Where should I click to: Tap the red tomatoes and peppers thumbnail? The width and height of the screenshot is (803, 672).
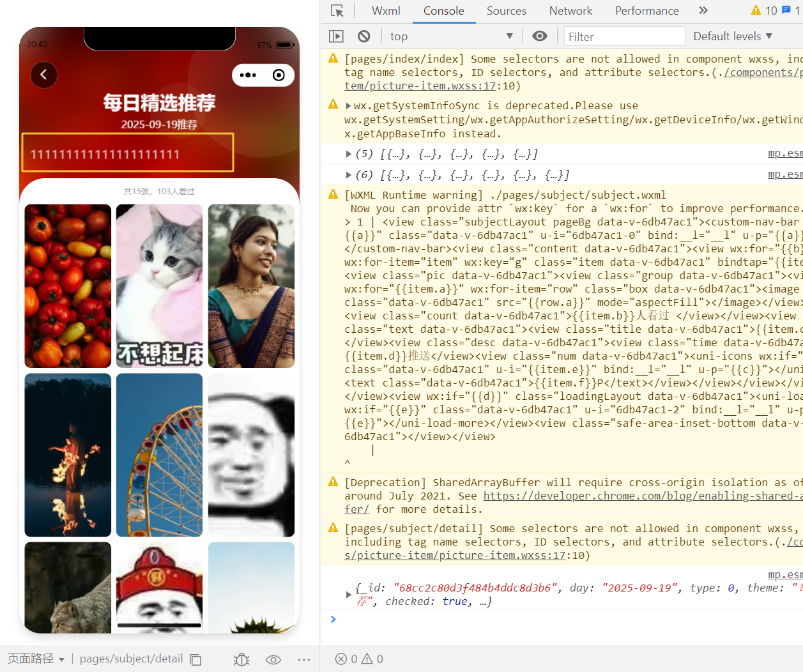(68, 286)
